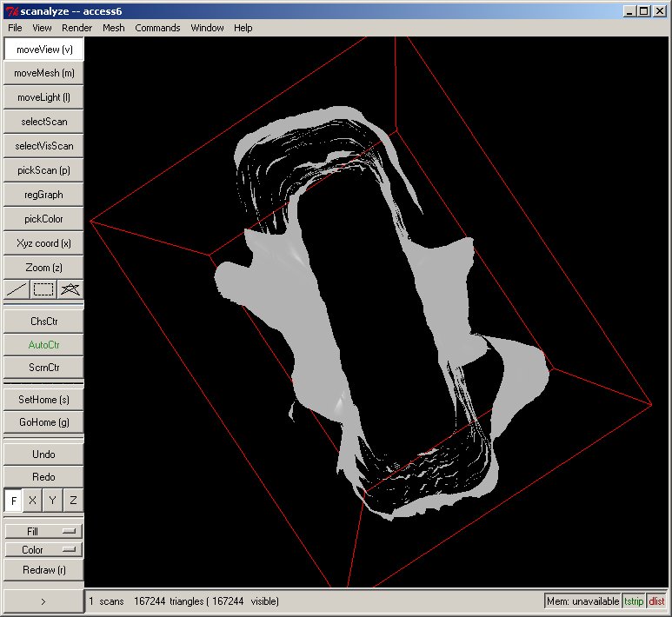Select the F axis constraint option

click(x=13, y=501)
